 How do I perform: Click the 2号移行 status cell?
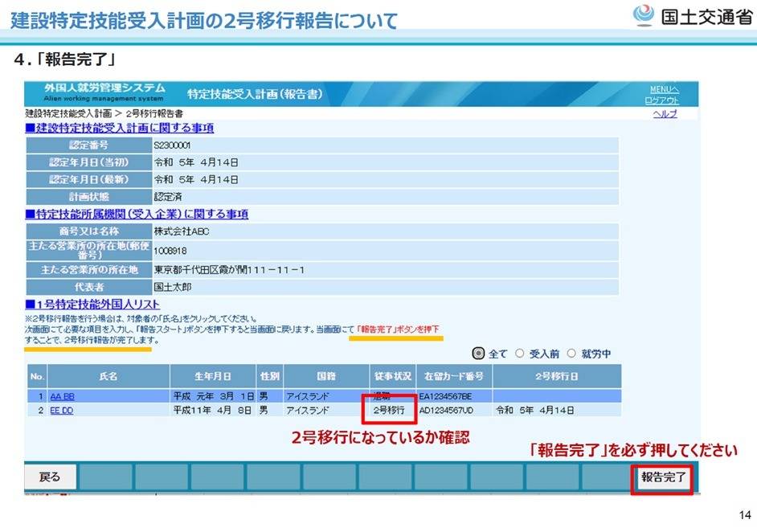[x=389, y=410]
